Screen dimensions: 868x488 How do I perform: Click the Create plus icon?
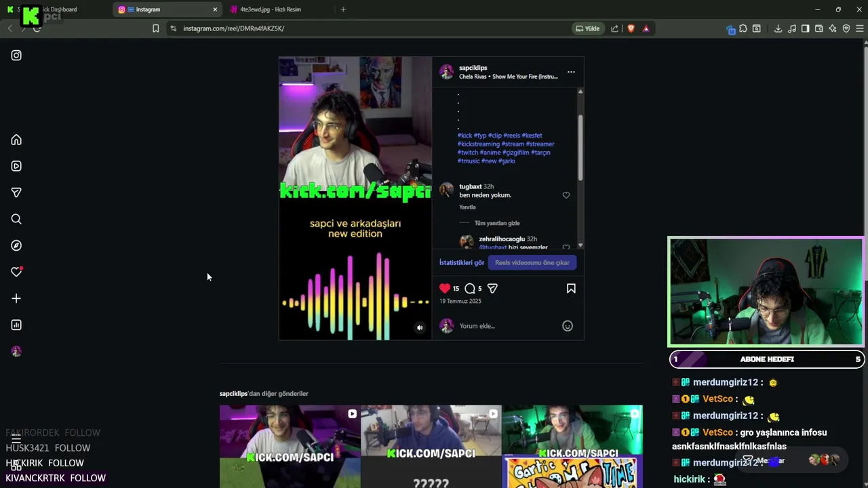[16, 298]
